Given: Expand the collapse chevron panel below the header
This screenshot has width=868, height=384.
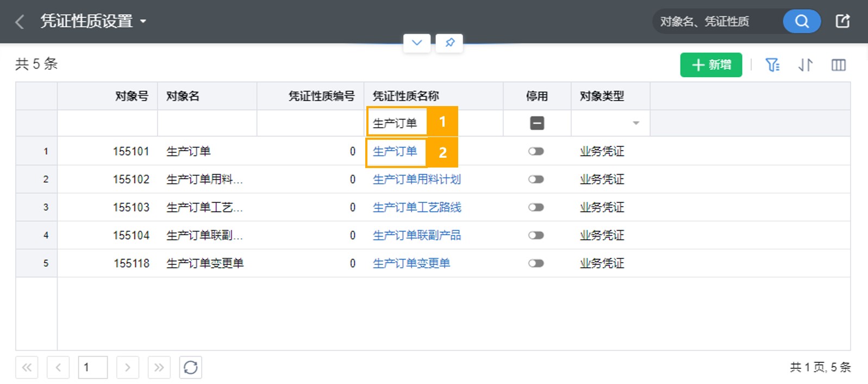Looking at the screenshot, I should 417,43.
